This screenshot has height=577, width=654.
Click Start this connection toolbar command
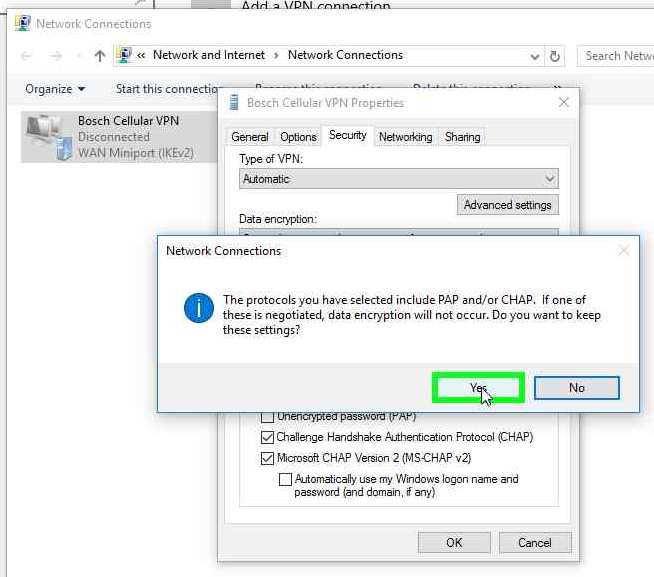coord(167,89)
